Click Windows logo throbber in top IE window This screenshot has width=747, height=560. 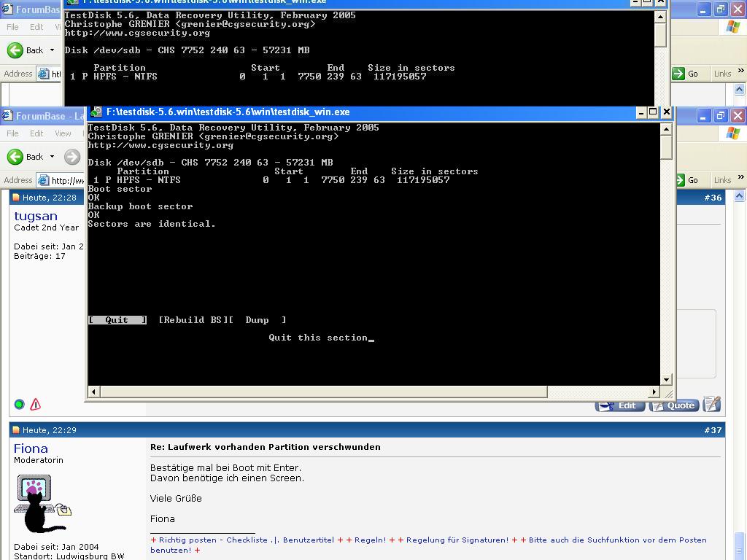click(x=733, y=27)
